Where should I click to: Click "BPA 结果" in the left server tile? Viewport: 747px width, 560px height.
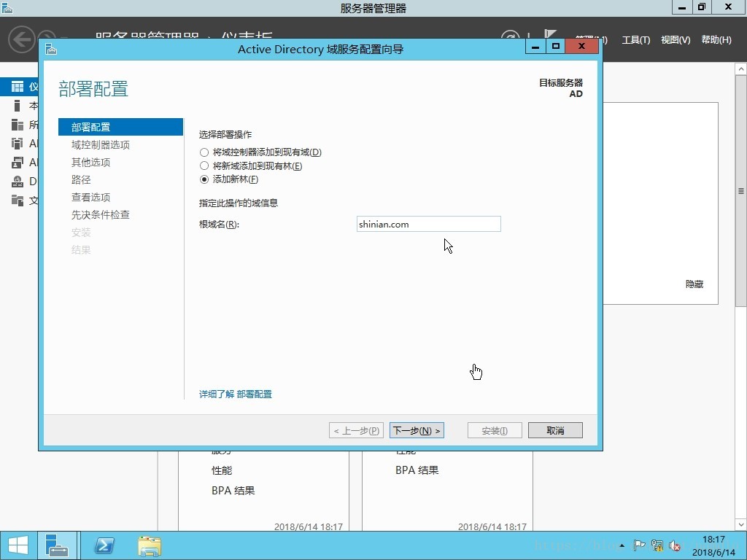(233, 491)
